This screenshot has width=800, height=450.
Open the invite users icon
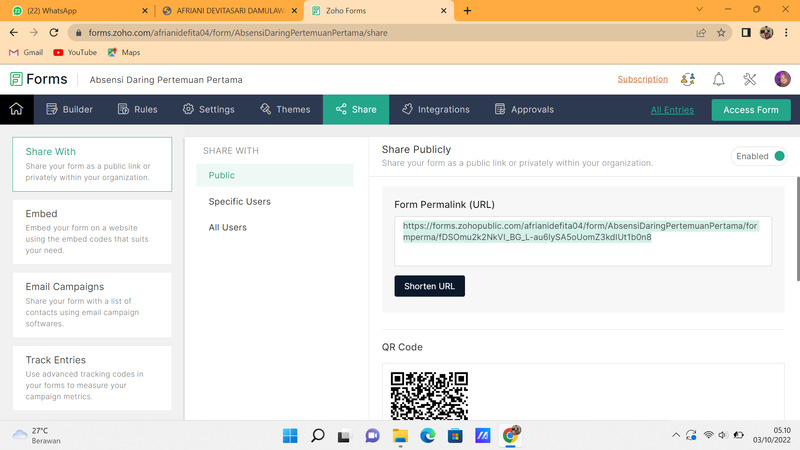point(688,79)
